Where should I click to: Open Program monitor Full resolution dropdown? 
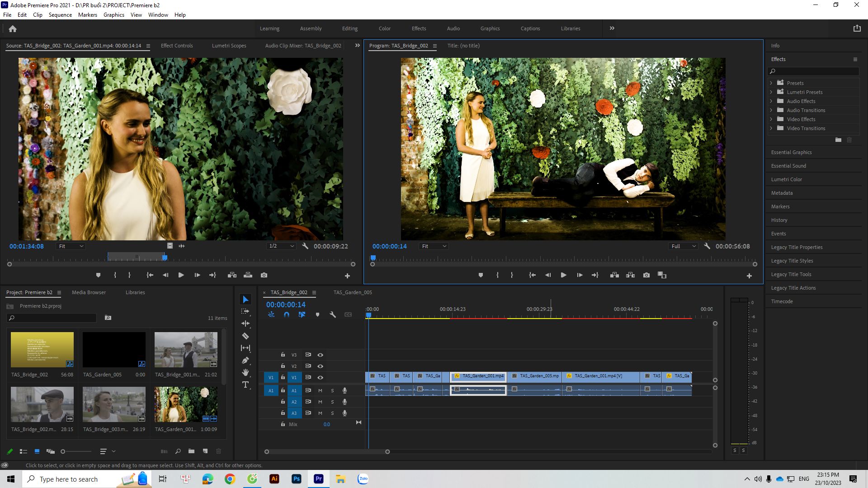click(x=684, y=246)
